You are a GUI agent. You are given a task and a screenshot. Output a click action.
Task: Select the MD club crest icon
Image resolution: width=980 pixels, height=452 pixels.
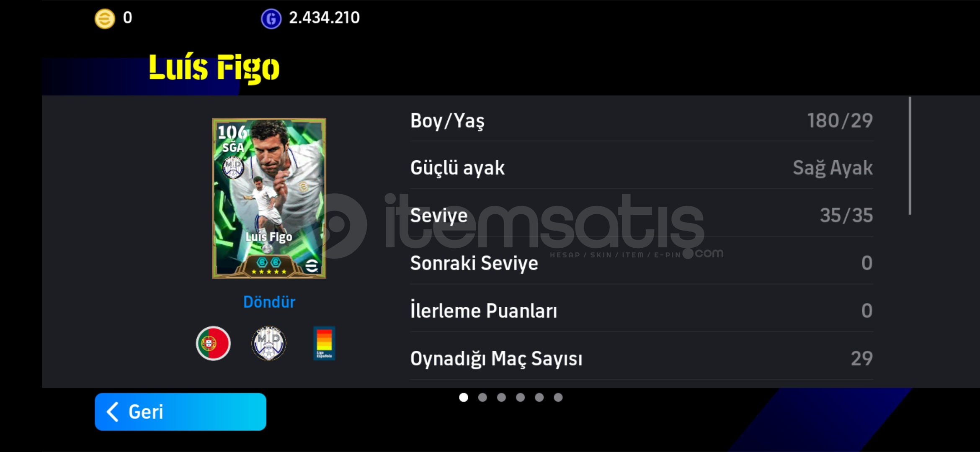click(x=269, y=343)
